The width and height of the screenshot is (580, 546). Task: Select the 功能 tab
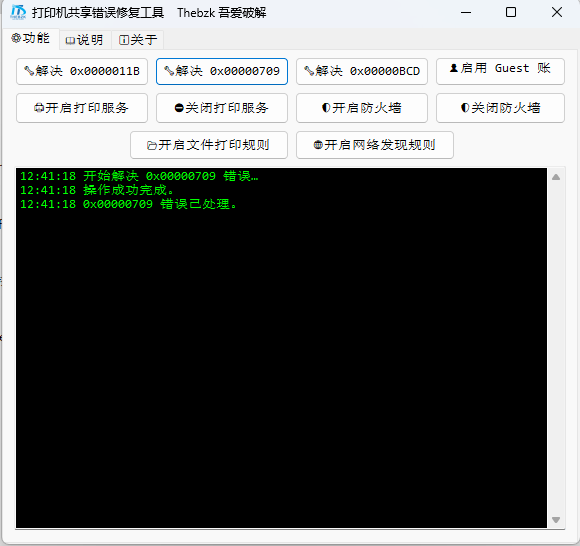pyautogui.click(x=31, y=38)
